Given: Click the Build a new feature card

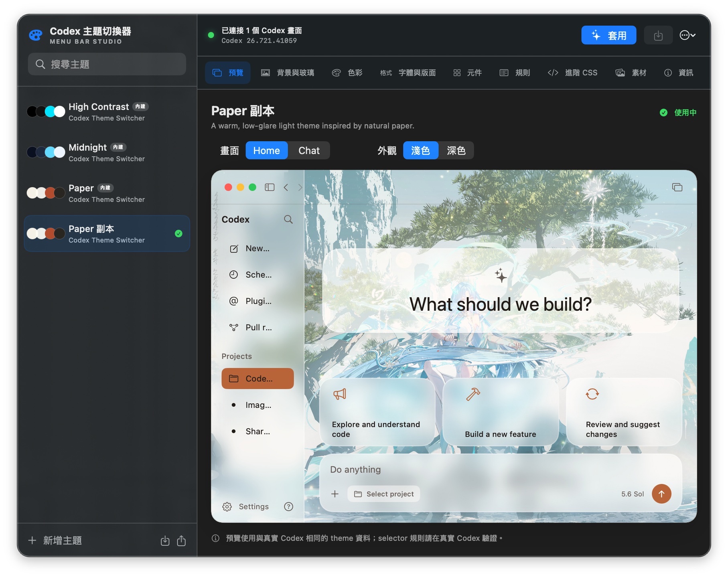Looking at the screenshot, I should tap(501, 412).
